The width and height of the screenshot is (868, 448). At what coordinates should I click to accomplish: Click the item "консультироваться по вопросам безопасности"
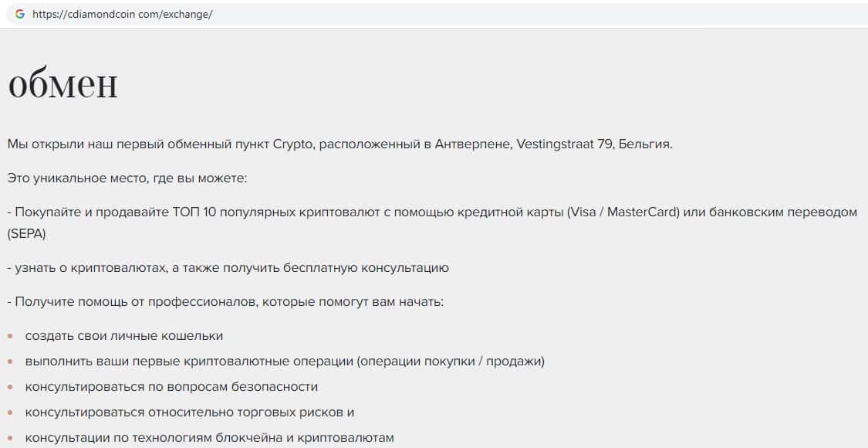pos(171,387)
